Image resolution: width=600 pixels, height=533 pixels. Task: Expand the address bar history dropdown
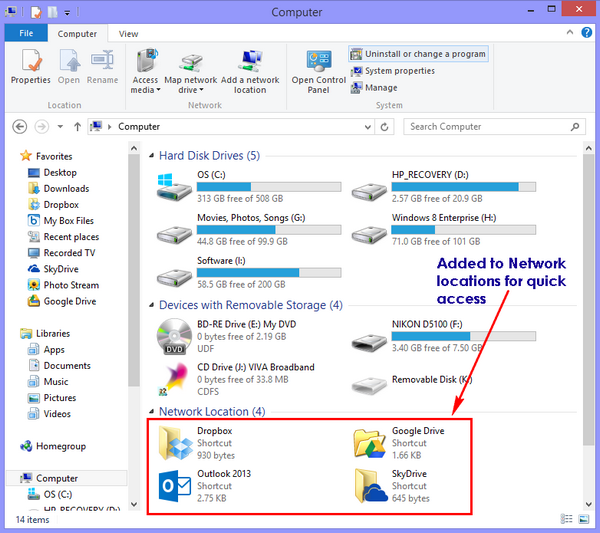tap(368, 127)
